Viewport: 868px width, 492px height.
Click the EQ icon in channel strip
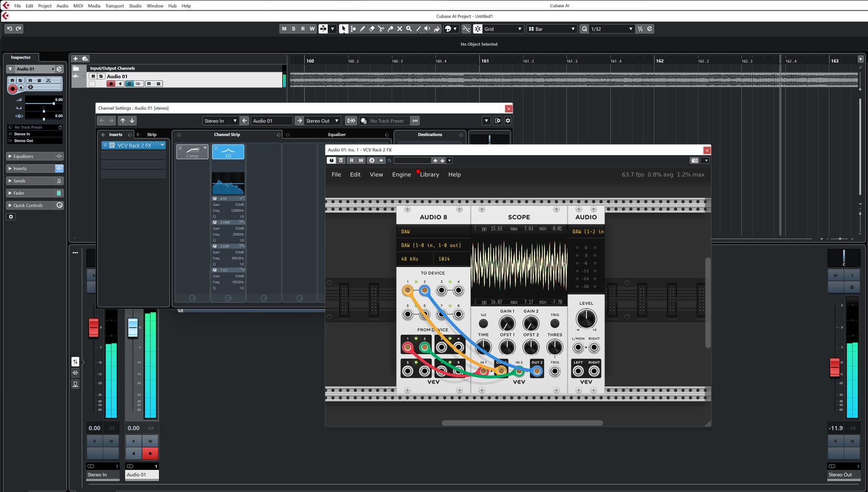pos(228,152)
